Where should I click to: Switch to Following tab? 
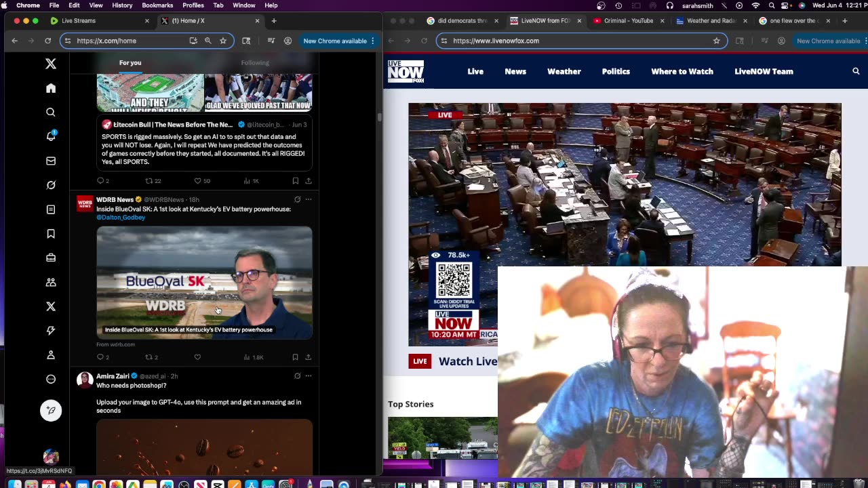255,62
